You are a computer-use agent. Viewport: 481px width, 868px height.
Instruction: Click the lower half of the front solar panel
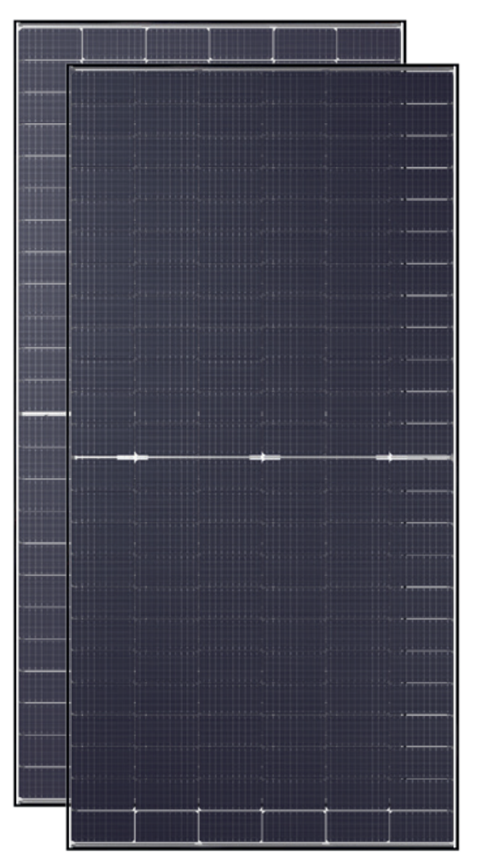pyautogui.click(x=263, y=650)
